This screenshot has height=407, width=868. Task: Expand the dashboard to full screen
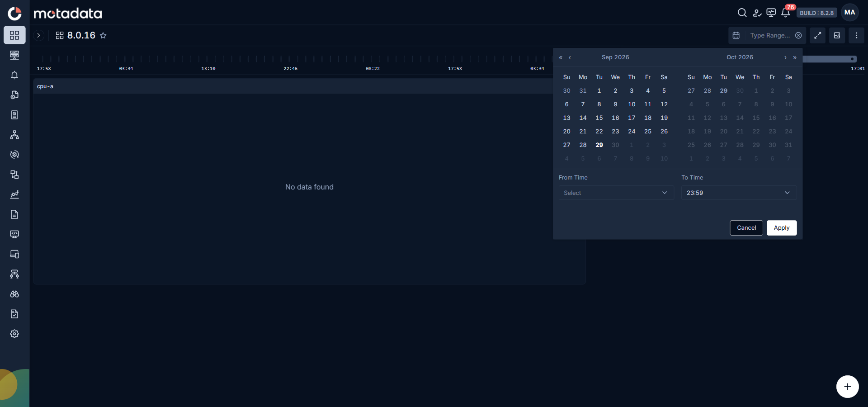(818, 35)
